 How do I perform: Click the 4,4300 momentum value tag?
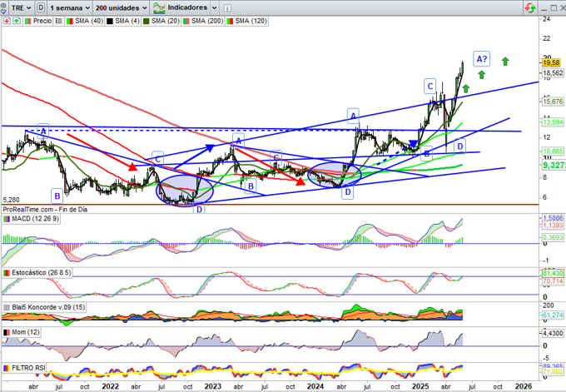point(553,334)
